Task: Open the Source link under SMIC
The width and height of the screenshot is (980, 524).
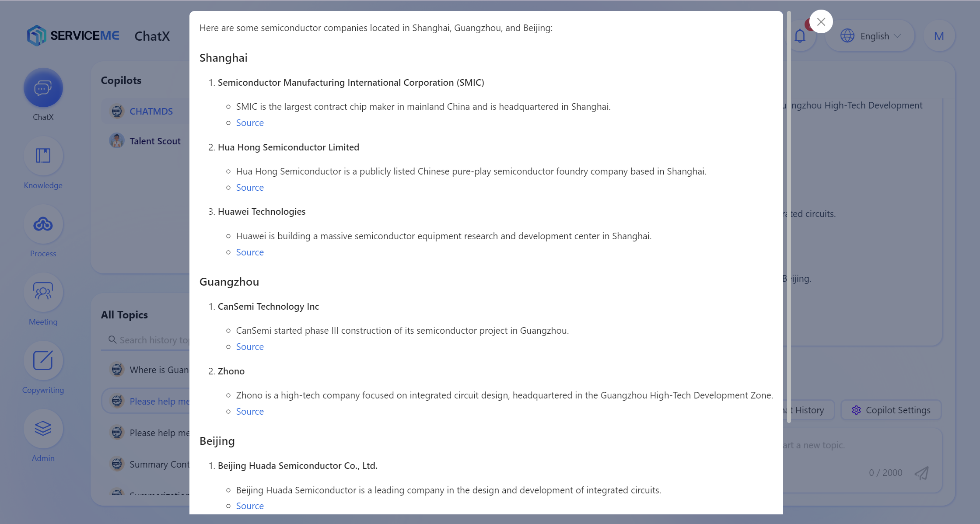Action: click(250, 123)
